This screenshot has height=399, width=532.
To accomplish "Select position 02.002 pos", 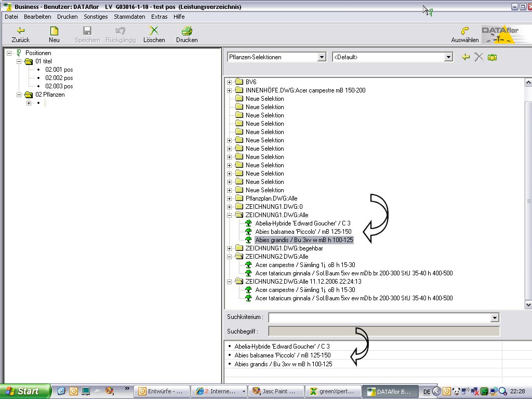I will click(59, 78).
